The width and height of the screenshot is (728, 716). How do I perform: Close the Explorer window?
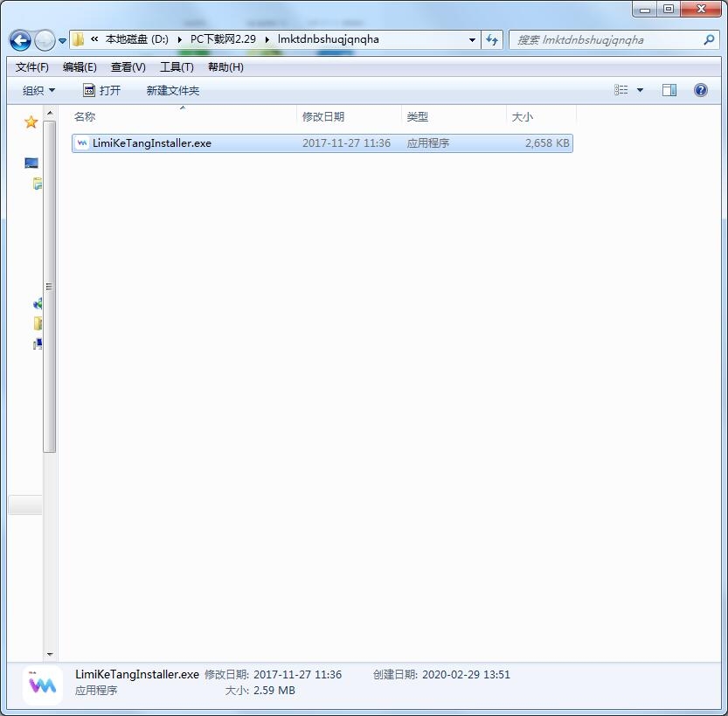(x=701, y=10)
